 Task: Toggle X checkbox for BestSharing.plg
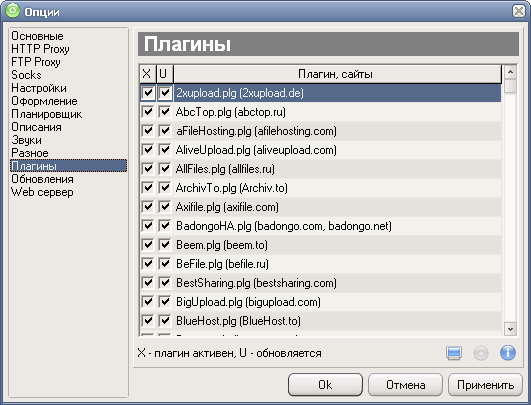click(148, 282)
